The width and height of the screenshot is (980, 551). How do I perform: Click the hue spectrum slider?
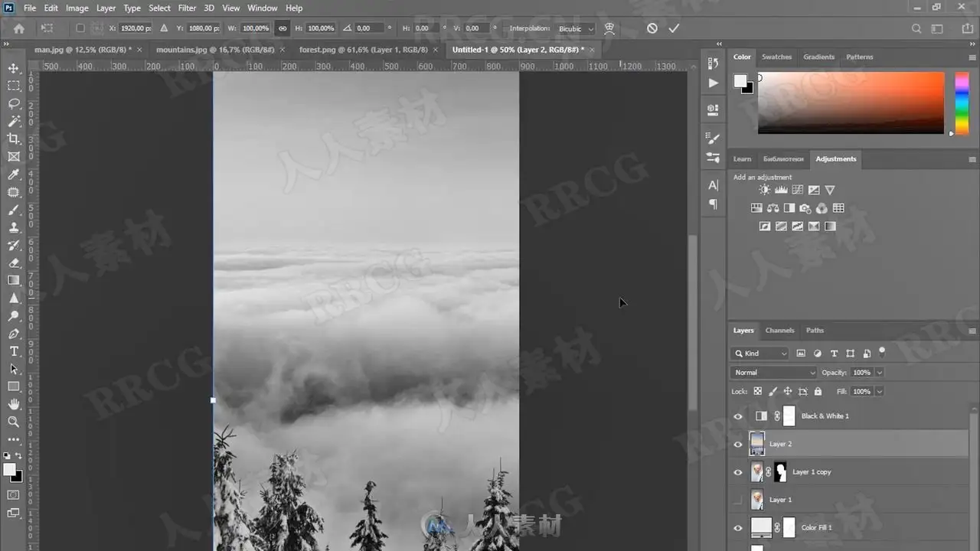962,103
